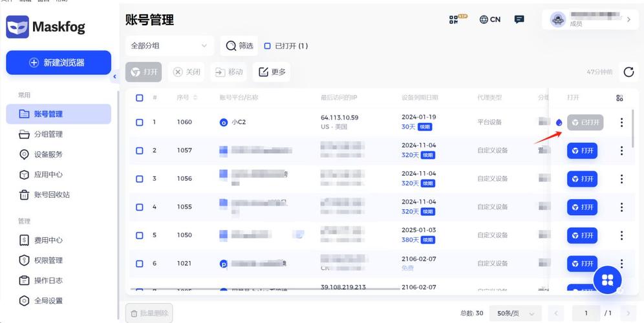The image size is (644, 323).
Task: Open the 50条/页 page size dropdown
Action: coord(515,313)
